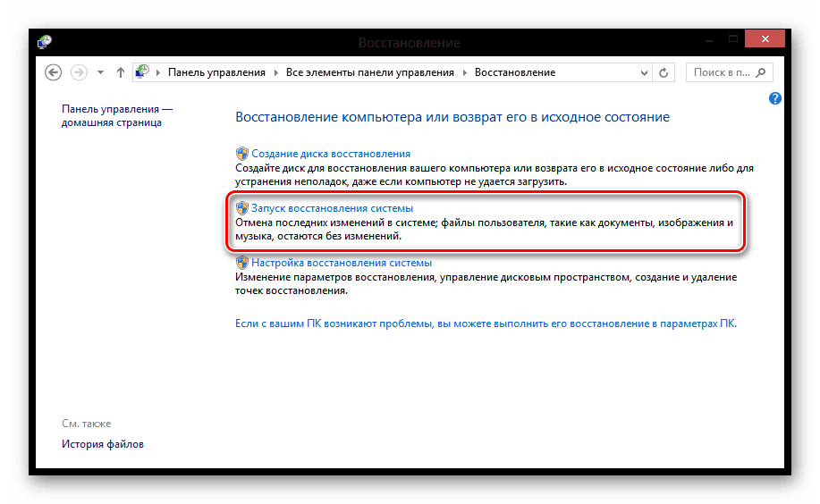Open Запуск восстановления системы link

332,208
